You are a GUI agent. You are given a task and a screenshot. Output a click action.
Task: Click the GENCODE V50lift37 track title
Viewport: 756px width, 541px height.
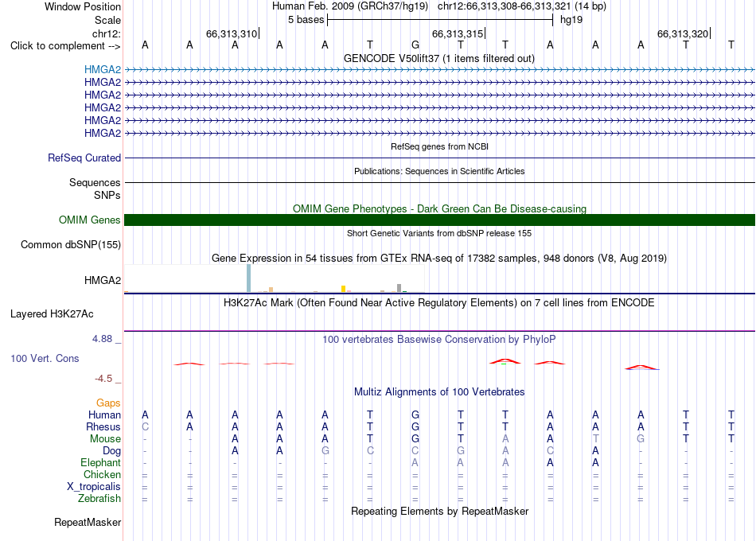pyautogui.click(x=438, y=58)
